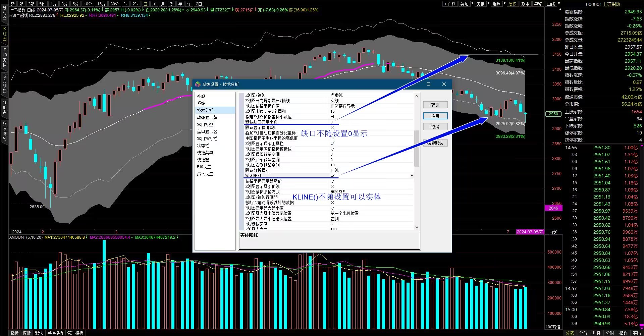
Task: Select 动态显示牌 settings category
Action: 207,117
